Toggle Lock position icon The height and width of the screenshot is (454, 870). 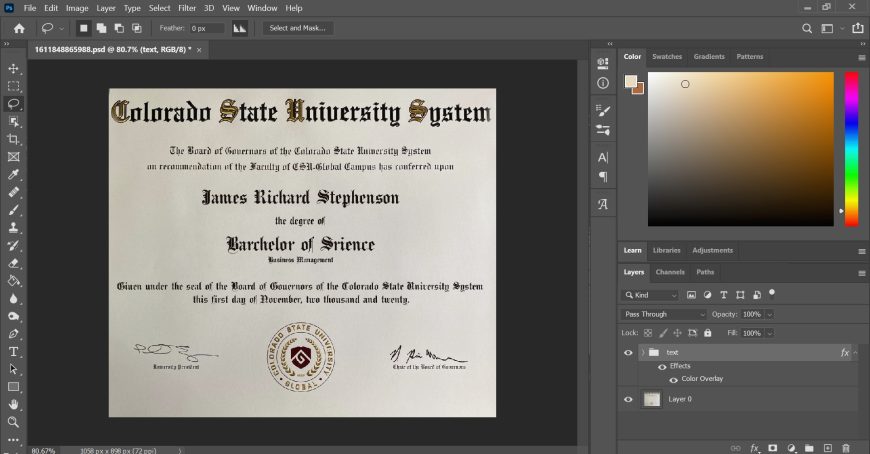pos(677,333)
